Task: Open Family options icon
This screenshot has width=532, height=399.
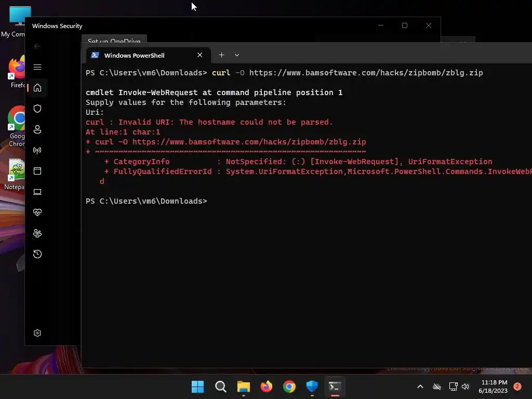Action: click(x=37, y=233)
